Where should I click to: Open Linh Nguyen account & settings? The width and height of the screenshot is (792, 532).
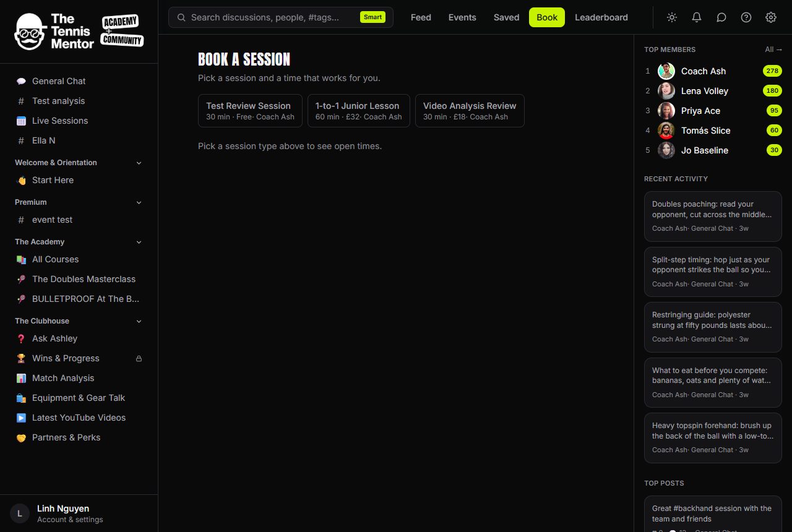(x=79, y=513)
